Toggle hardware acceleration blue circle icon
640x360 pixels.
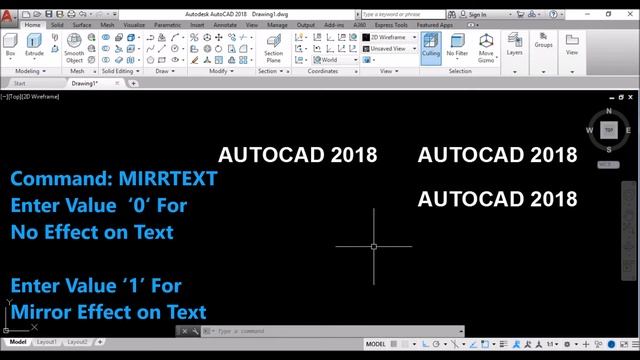[611, 344]
